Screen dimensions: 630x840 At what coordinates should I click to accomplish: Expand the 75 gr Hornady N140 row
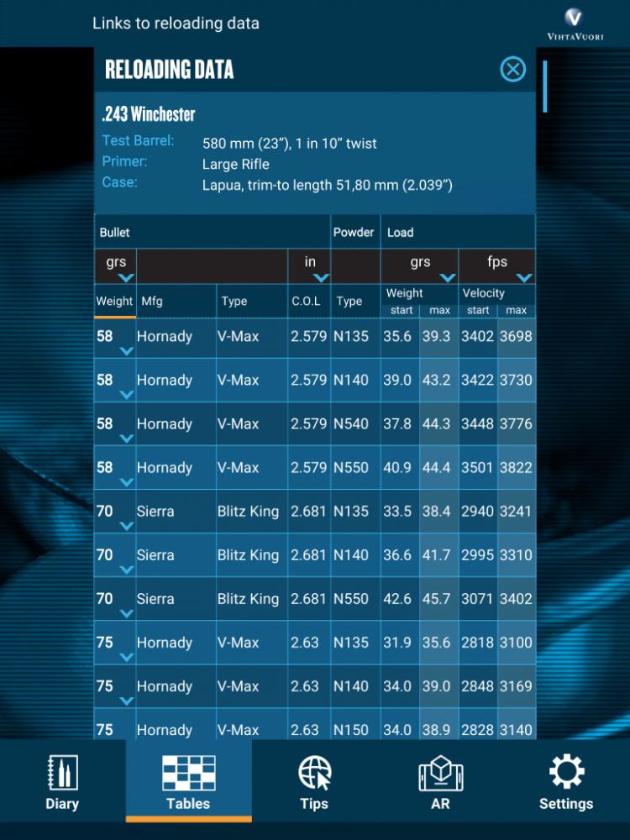pos(127,701)
